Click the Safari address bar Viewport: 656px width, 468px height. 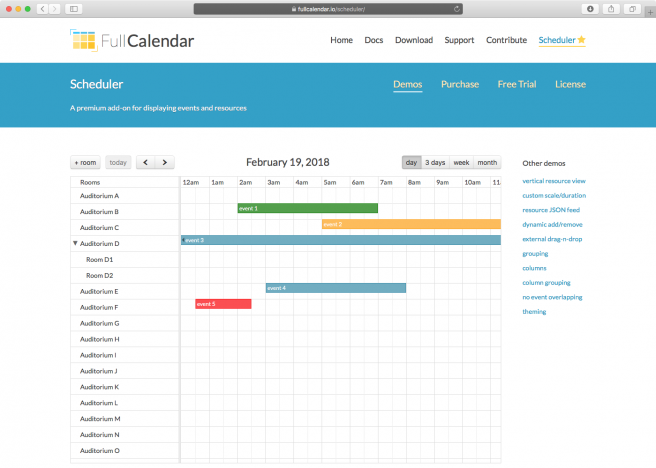click(328, 9)
